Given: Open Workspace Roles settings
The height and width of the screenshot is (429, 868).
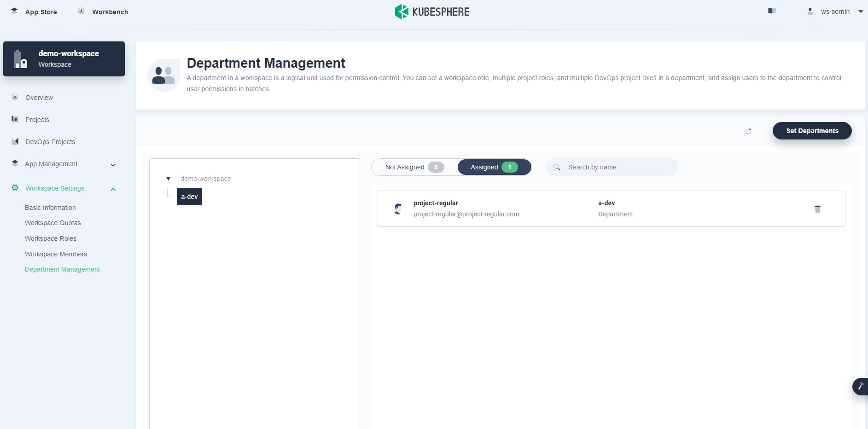Looking at the screenshot, I should tap(51, 238).
